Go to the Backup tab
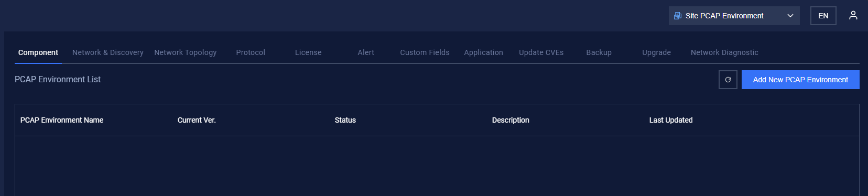The width and height of the screenshot is (868, 196). pos(599,52)
